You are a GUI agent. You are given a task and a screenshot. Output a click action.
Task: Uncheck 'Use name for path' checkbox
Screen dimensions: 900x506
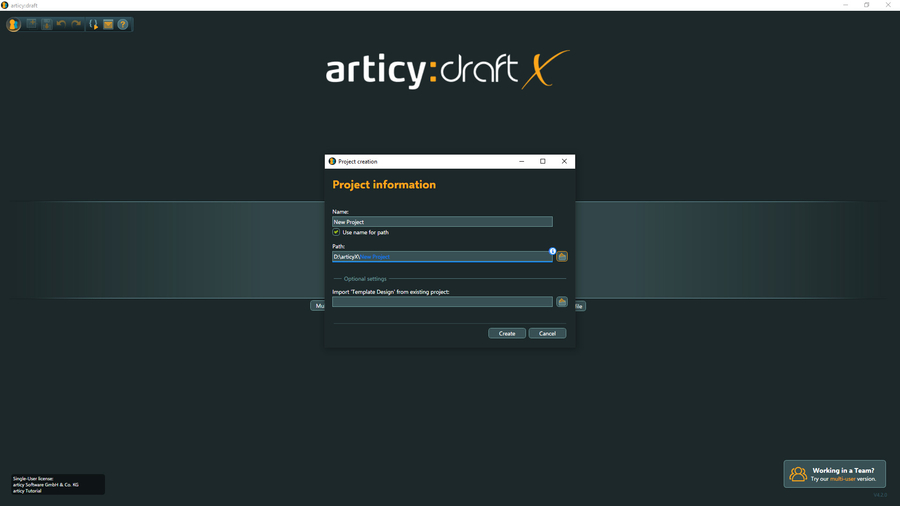click(x=336, y=232)
